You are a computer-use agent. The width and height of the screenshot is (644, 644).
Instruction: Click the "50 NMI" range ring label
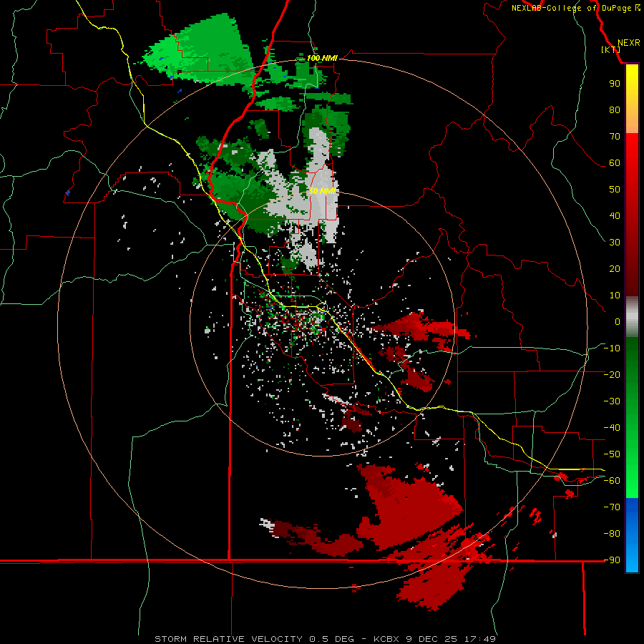tap(322, 191)
